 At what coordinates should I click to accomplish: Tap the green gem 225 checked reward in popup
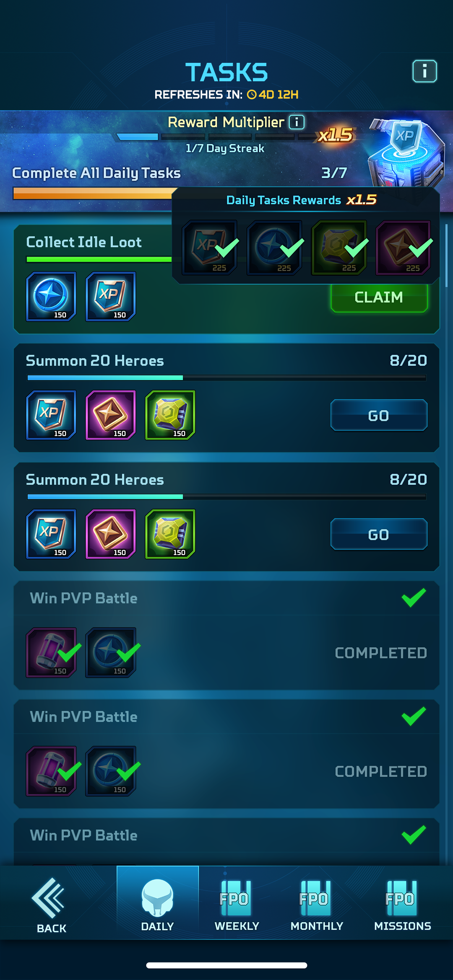point(339,248)
